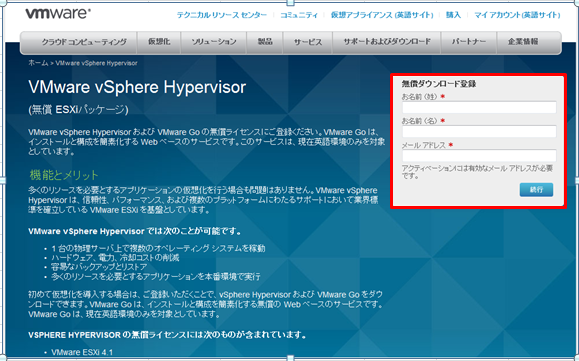Click the VMware vSphere Hypervisor page title
Image resolution: width=579 pixels, height=361 pixels.
tap(137, 87)
